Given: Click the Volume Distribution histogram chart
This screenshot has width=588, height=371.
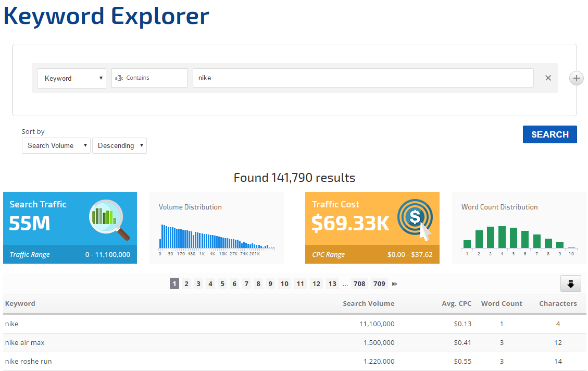Looking at the screenshot, I should pyautogui.click(x=217, y=237).
